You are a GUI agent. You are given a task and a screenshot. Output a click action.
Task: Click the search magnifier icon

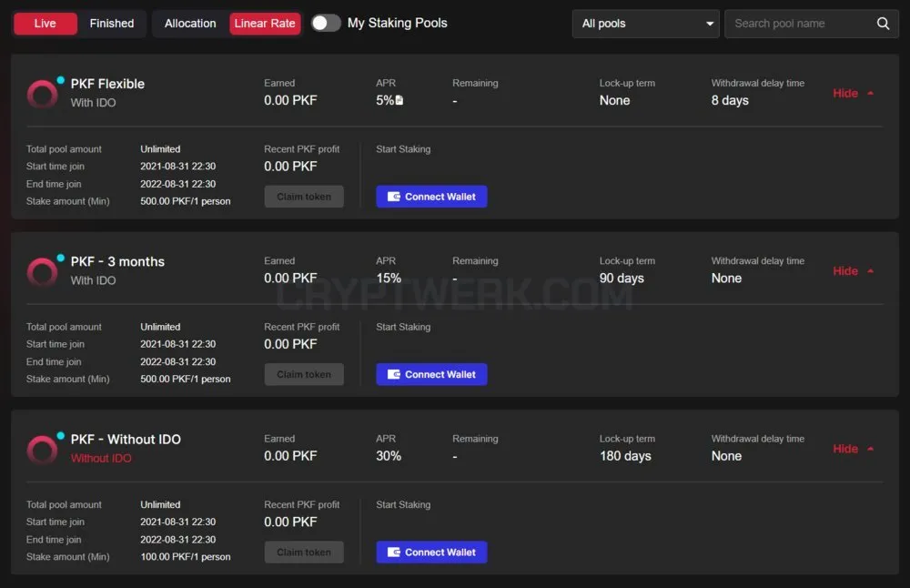[883, 24]
